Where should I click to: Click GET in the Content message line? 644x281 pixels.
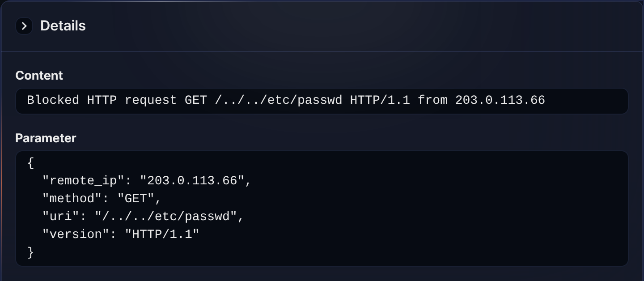tap(196, 100)
